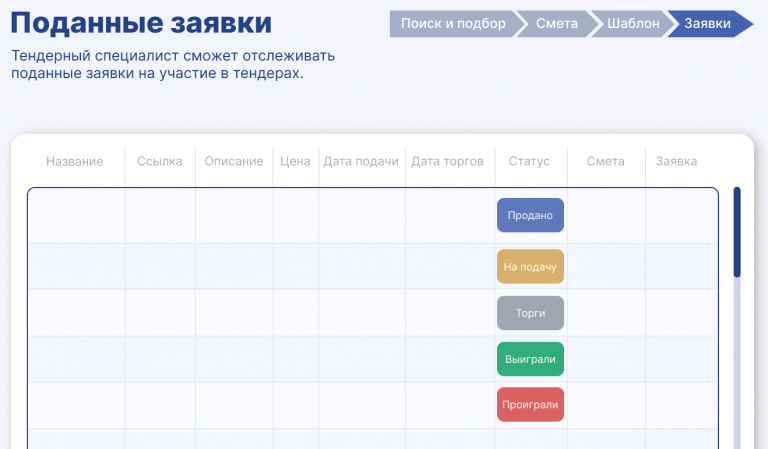The image size is (768, 449).
Task: Click the 'Название' column header
Action: pos(75,161)
